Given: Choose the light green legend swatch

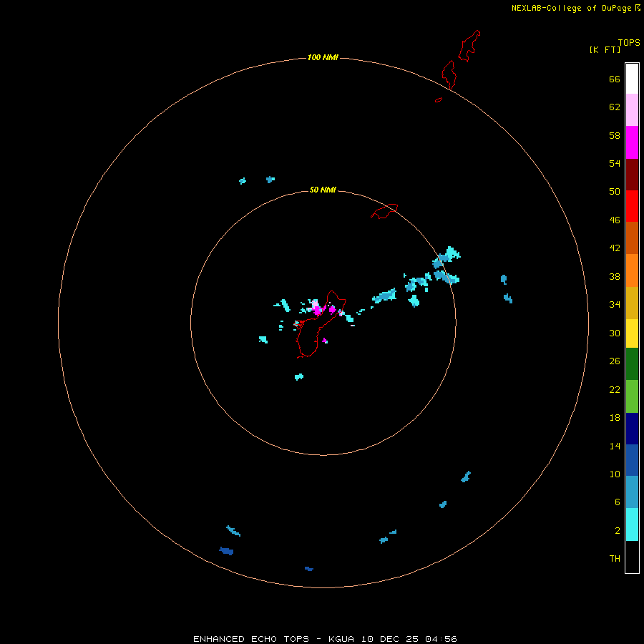Looking at the screenshot, I should point(632,396).
